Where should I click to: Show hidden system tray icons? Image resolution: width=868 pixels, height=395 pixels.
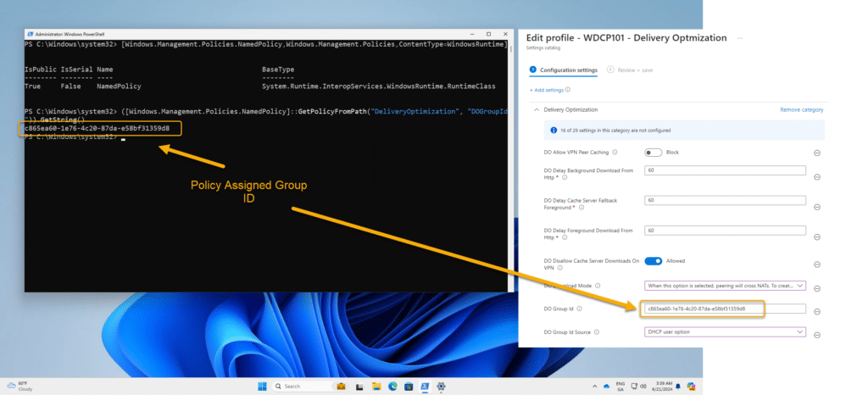(x=594, y=387)
